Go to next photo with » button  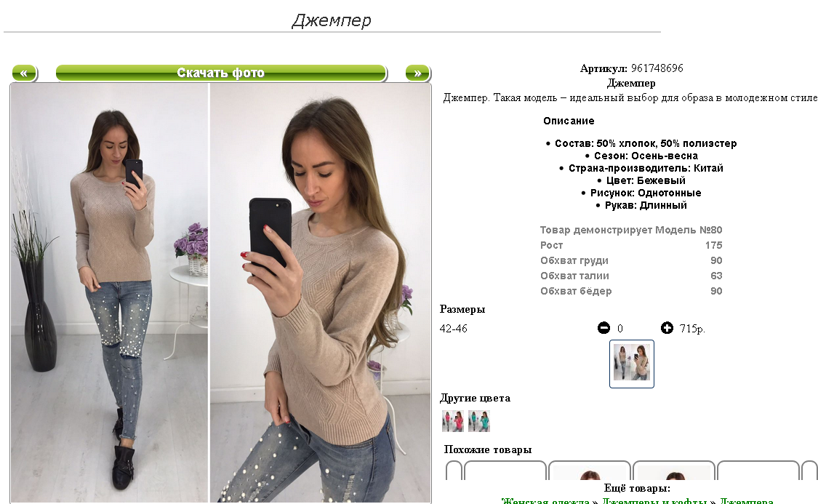click(417, 73)
